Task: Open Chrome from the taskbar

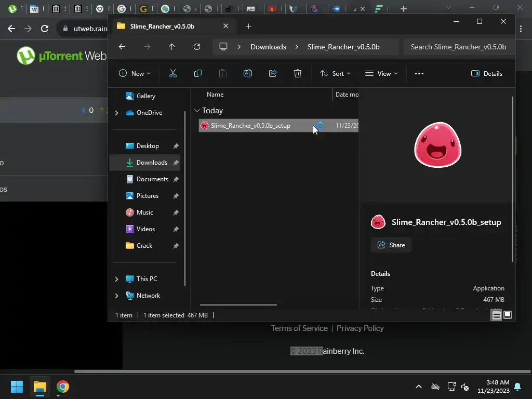Action: click(x=63, y=387)
